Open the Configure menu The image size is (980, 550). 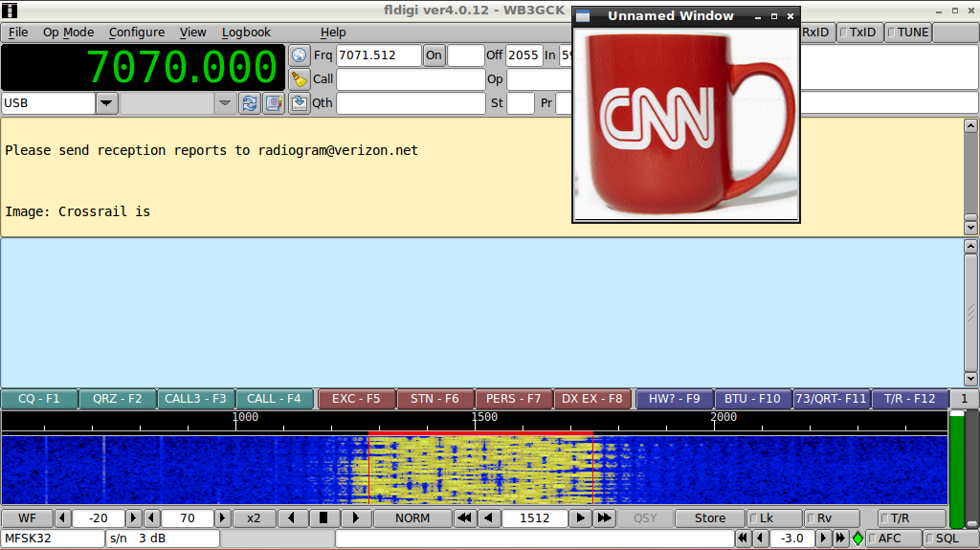point(137,33)
